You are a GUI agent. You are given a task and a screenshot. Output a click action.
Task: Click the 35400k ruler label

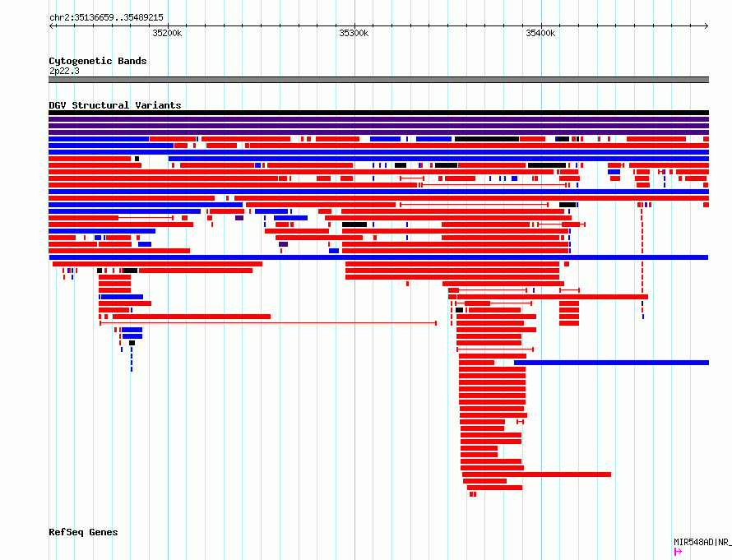point(540,33)
